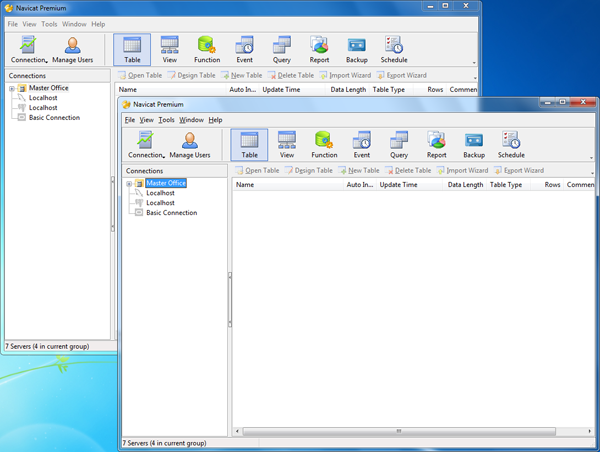Click Connection icon in front Navicat window
This screenshot has width=600, height=452.
[x=146, y=145]
